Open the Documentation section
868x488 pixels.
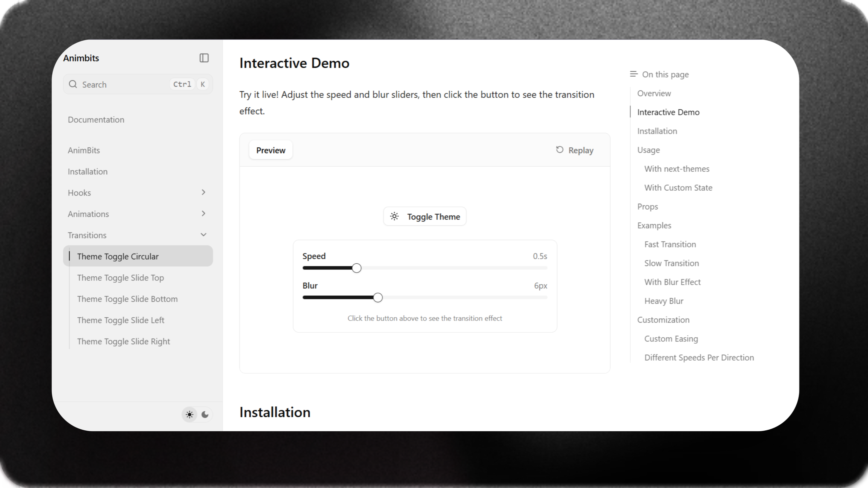click(x=96, y=120)
